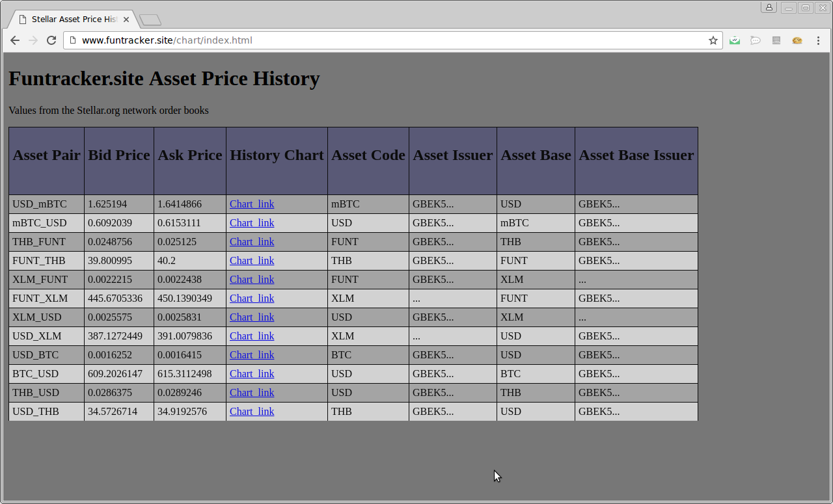Screen dimensions: 833x504
Task: Open the Chart_link for THB_FUNT
Action: coord(252,242)
